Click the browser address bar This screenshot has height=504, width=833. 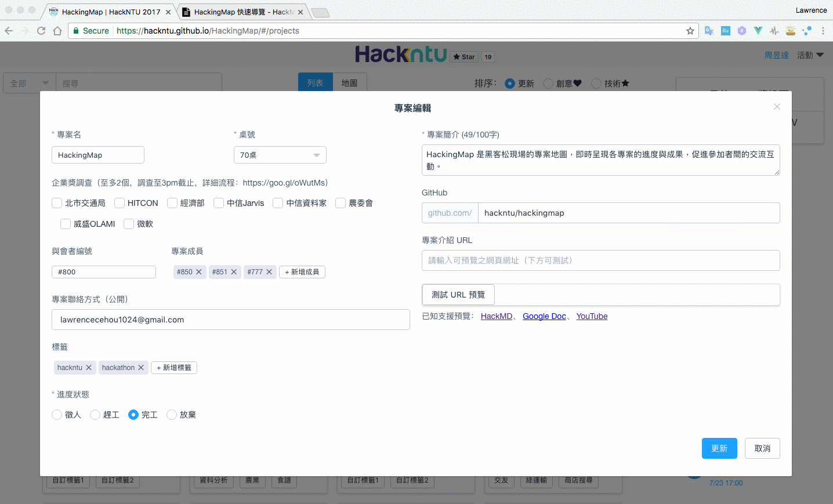pos(383,31)
